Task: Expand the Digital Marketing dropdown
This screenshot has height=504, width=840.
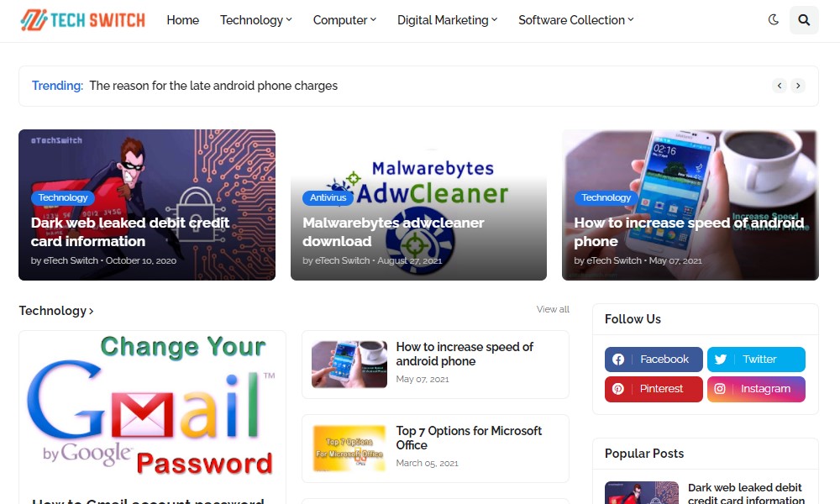Action: click(x=448, y=20)
